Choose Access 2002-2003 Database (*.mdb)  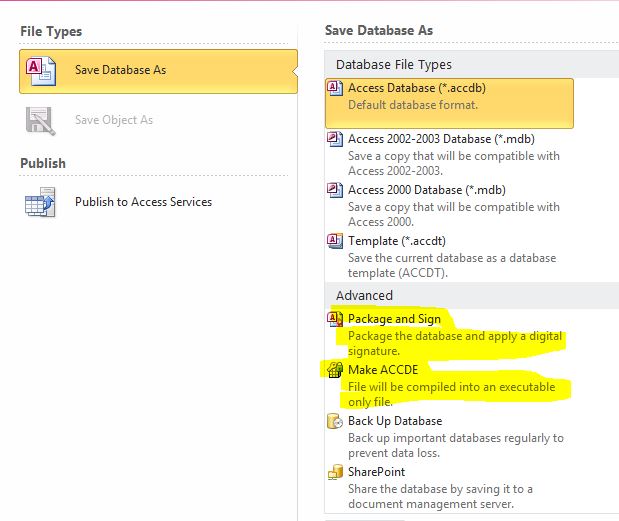coord(449,154)
